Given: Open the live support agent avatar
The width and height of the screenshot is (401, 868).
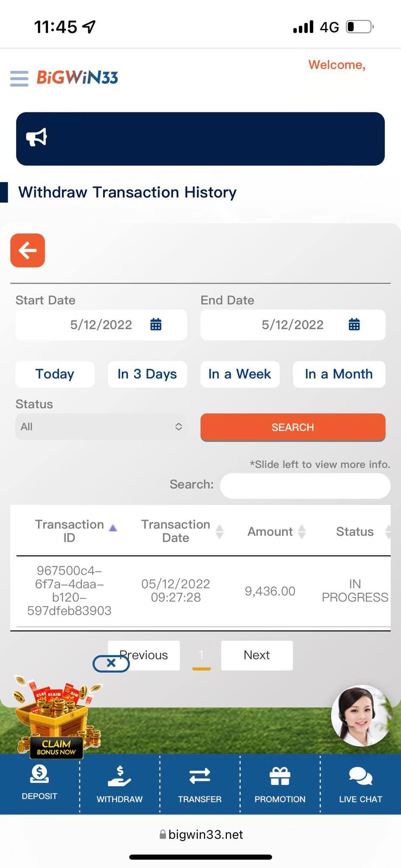Looking at the screenshot, I should click(361, 715).
